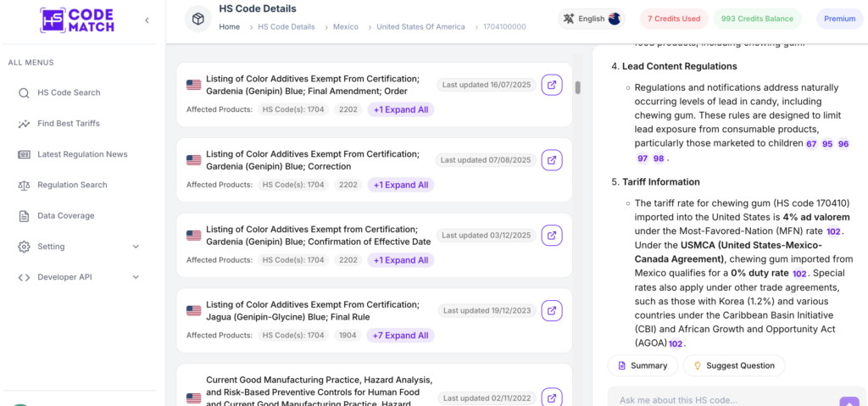Viewport: 868px width, 406px height.
Task: Expand the Developer API chevron
Action: point(136,277)
